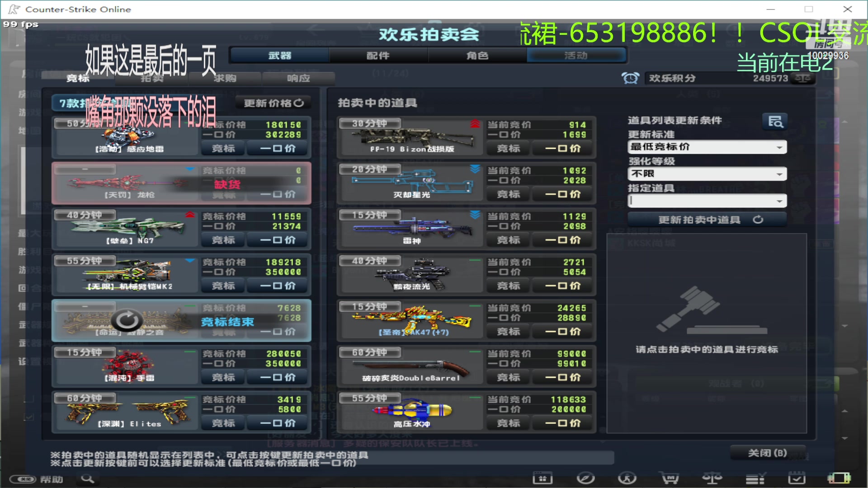The image size is (868, 488).
Task: Switch to the 角色 tab
Action: point(477,56)
